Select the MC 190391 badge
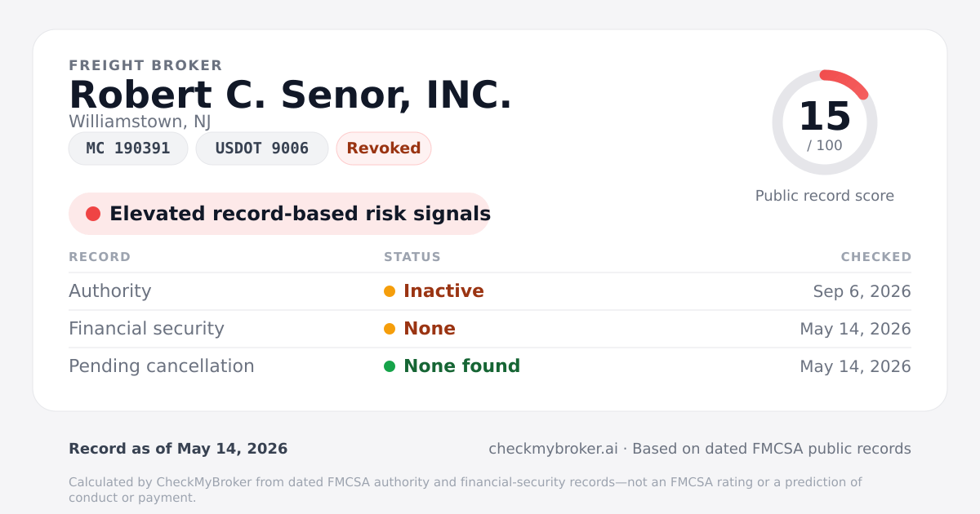Screen dimensions: 980x514 [128, 148]
